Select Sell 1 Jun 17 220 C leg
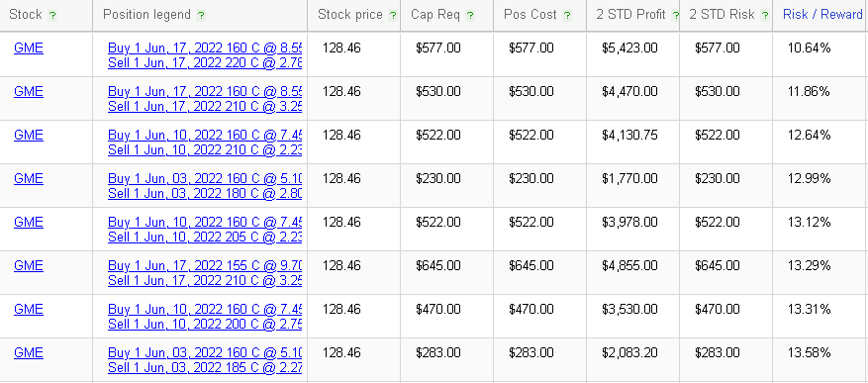Viewport: 868px width, 383px height. 205,62
